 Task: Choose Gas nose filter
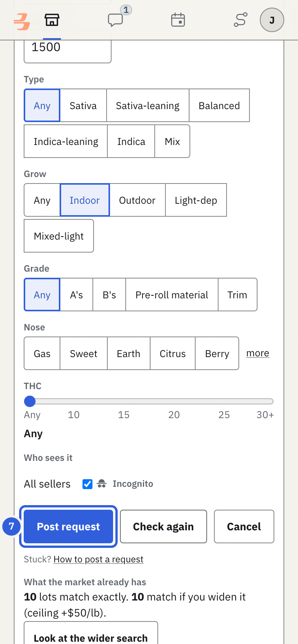point(42,354)
